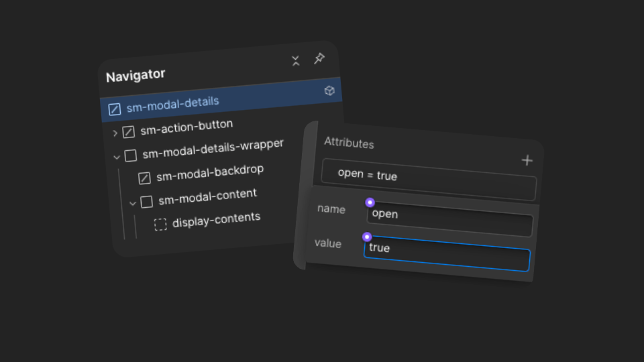This screenshot has width=644, height=362.
Task: Click the component cube icon on sm-modal-details
Action: (329, 90)
